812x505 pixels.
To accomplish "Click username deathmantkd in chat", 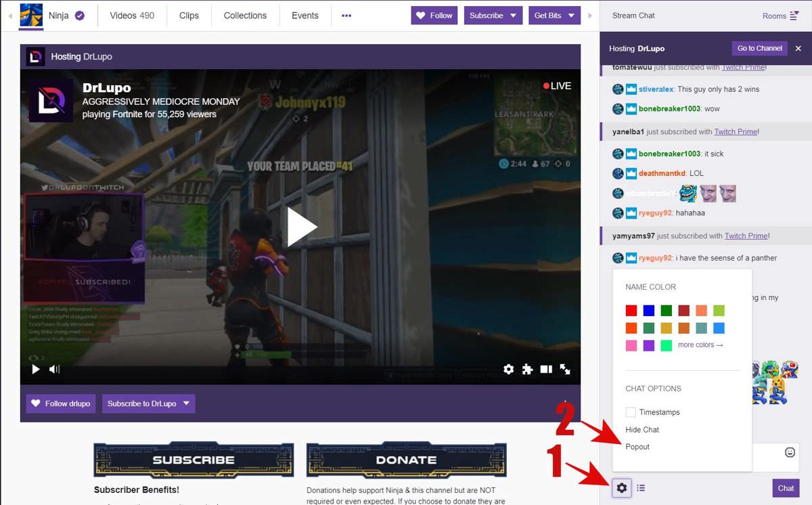I will (662, 173).
